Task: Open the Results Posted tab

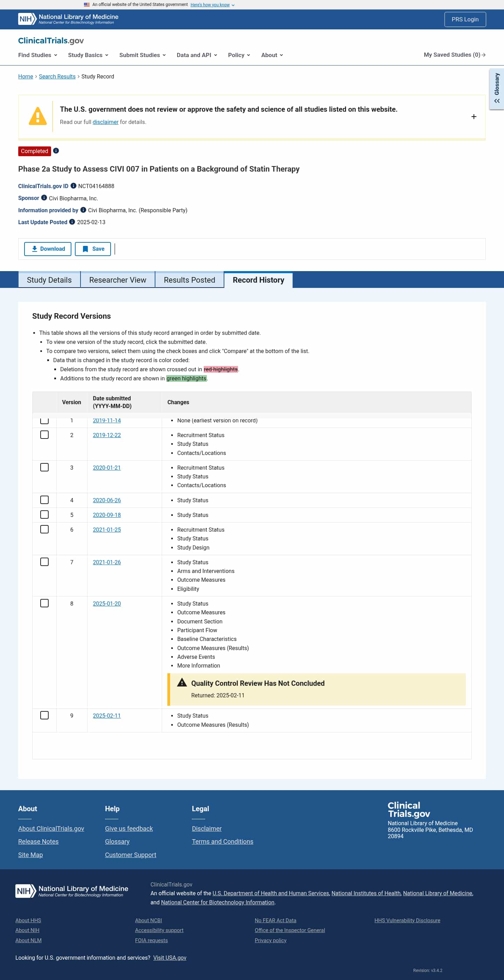Action: 189,280
